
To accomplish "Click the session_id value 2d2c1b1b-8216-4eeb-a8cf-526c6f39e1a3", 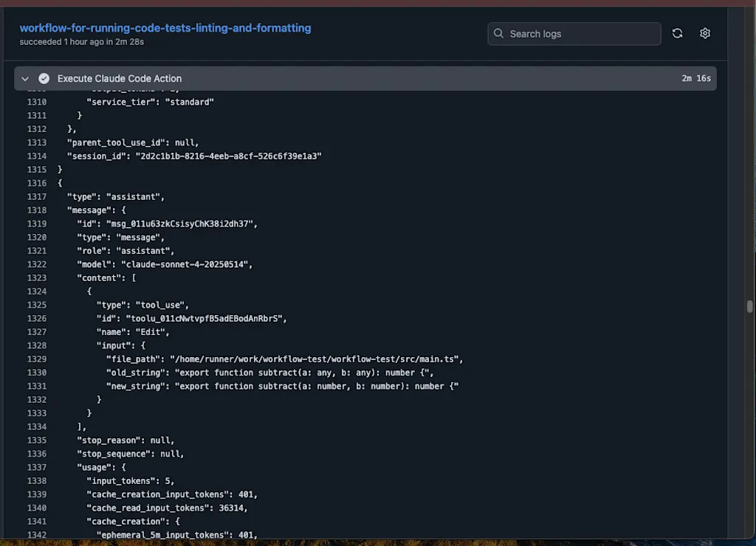I will 228,156.
